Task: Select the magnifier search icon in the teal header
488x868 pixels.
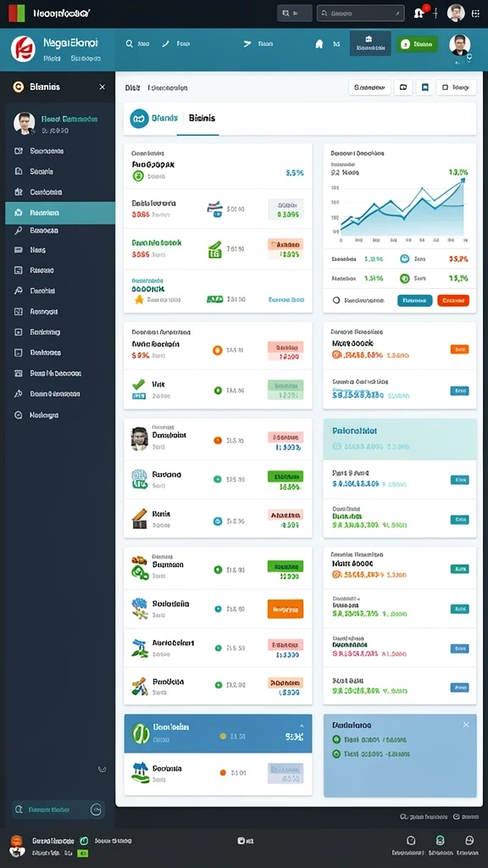Action: [130, 43]
